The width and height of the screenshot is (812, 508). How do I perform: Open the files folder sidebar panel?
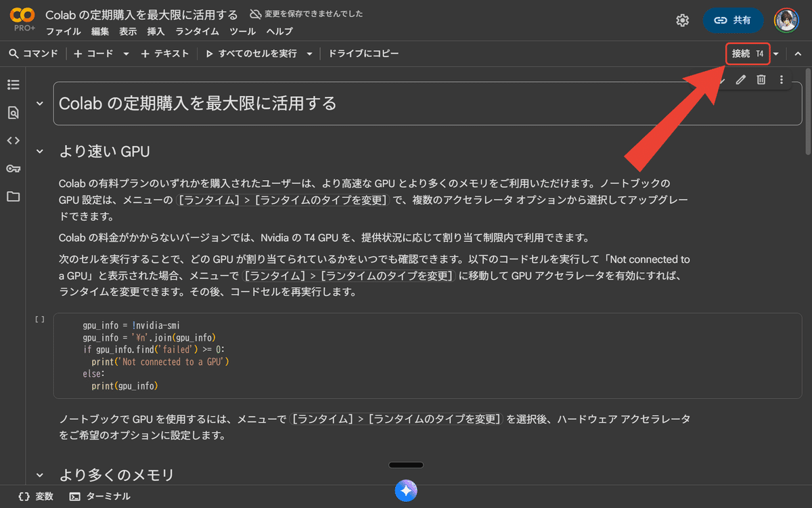[x=13, y=196]
